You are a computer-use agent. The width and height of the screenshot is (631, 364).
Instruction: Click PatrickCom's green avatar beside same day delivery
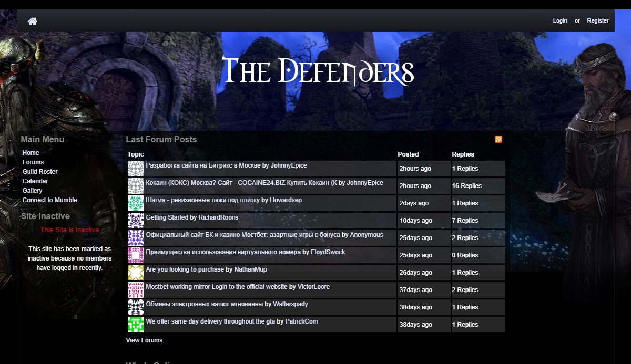pos(136,325)
